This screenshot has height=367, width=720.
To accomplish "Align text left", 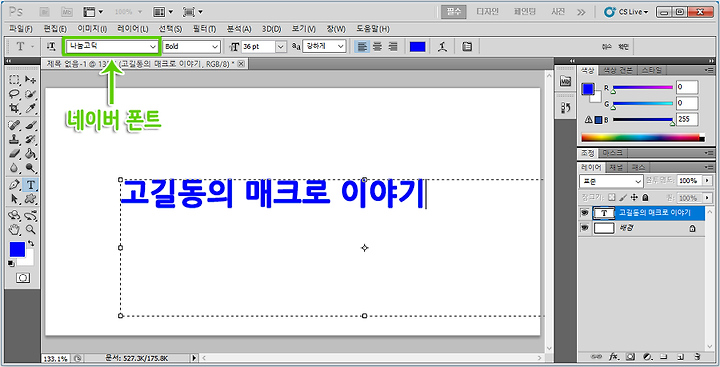I will coord(362,46).
